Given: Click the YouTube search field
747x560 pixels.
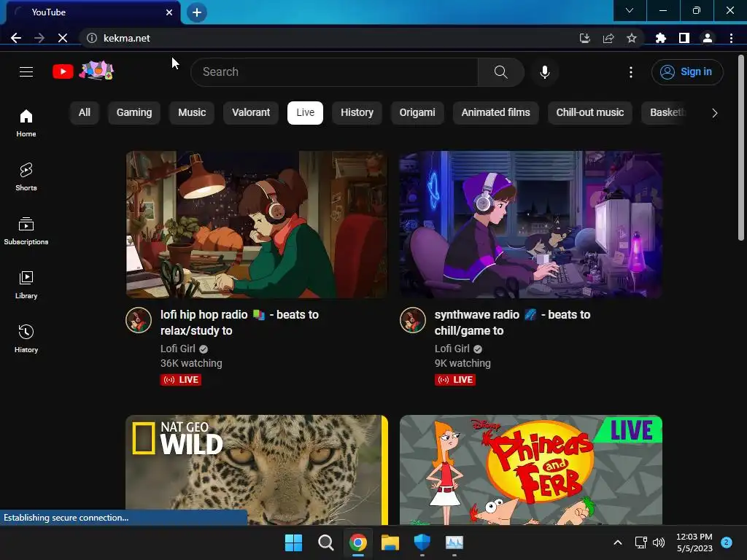Looking at the screenshot, I should coord(334,72).
